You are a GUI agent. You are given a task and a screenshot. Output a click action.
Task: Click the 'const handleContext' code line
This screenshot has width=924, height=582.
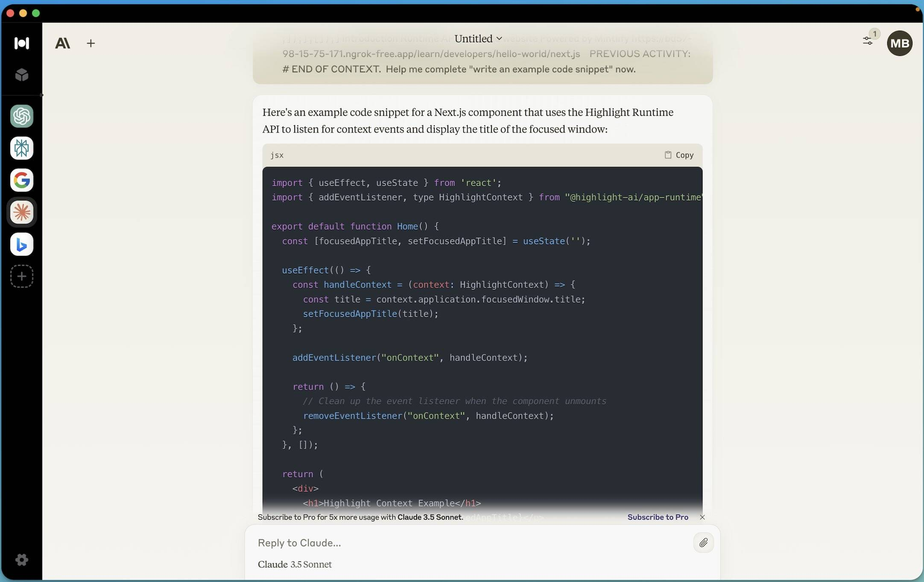pos(434,284)
